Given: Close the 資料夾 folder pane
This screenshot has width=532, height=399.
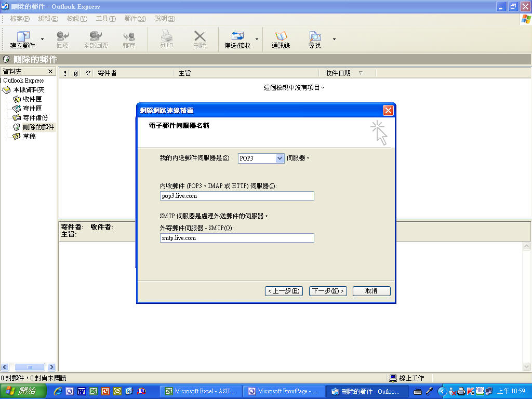Looking at the screenshot, I should click(50, 71).
